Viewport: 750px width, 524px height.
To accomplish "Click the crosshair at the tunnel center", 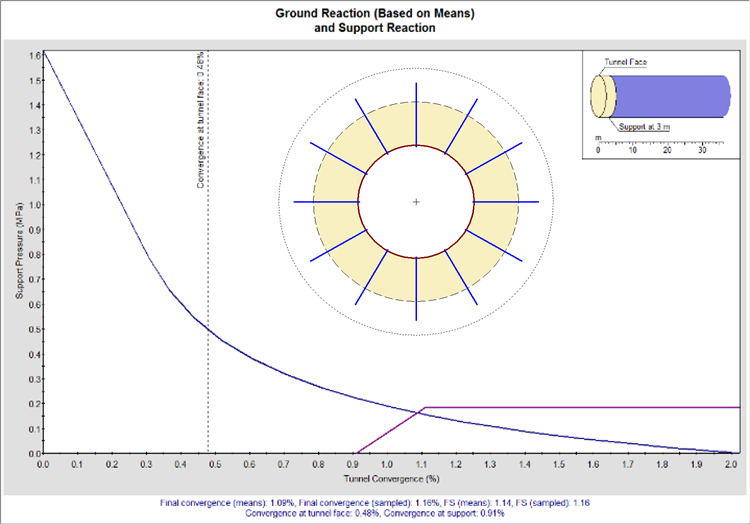I will point(416,202).
